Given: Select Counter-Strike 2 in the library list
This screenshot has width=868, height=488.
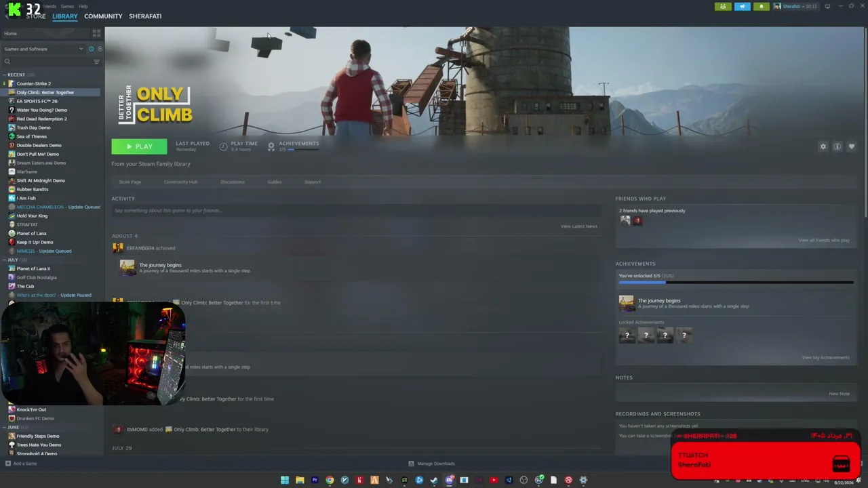Looking at the screenshot, I should [34, 83].
